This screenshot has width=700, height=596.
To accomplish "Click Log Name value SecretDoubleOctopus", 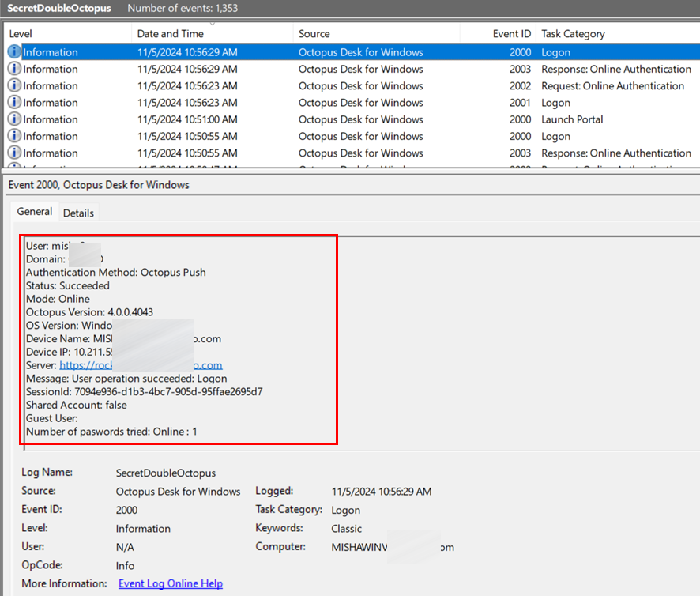I will (x=166, y=473).
